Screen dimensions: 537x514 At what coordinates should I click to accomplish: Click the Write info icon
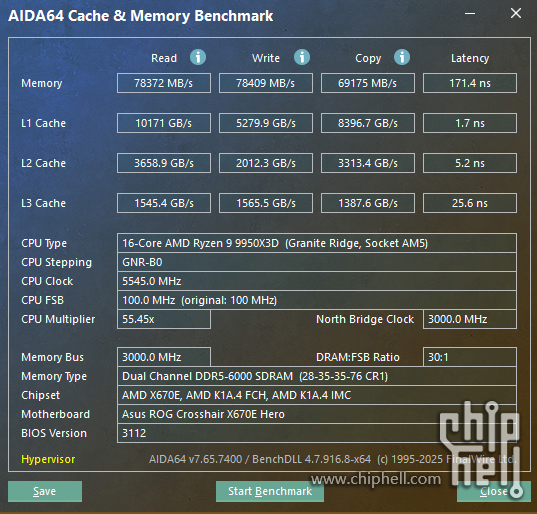(302, 57)
